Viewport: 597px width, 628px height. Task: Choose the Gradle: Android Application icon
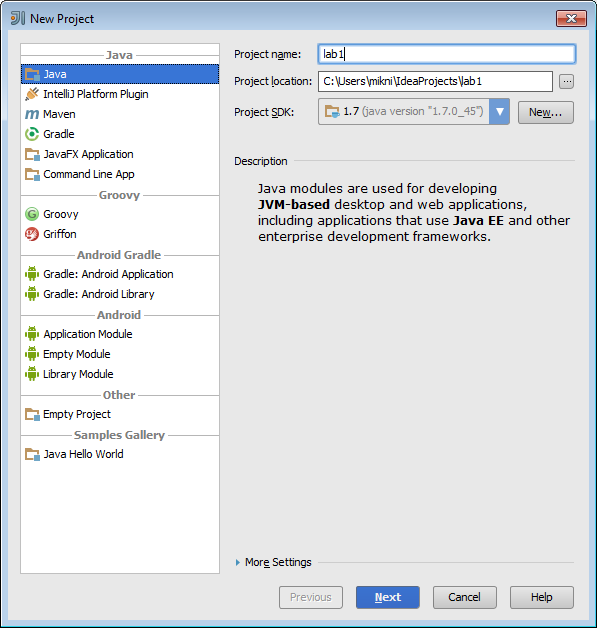(32, 274)
